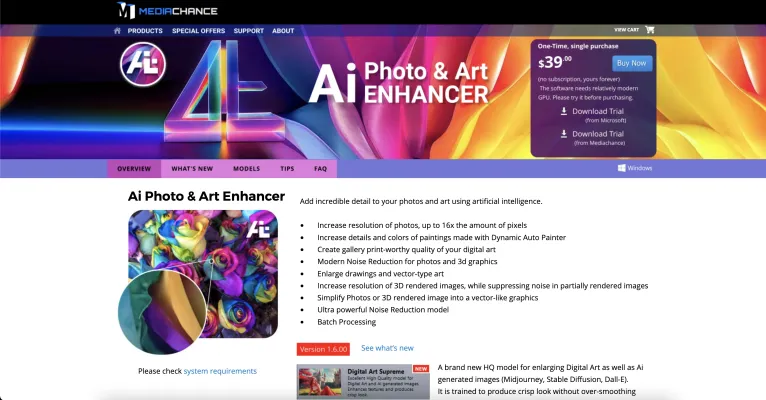Switch to the What's New tab
The height and width of the screenshot is (400, 766).
pos(192,168)
